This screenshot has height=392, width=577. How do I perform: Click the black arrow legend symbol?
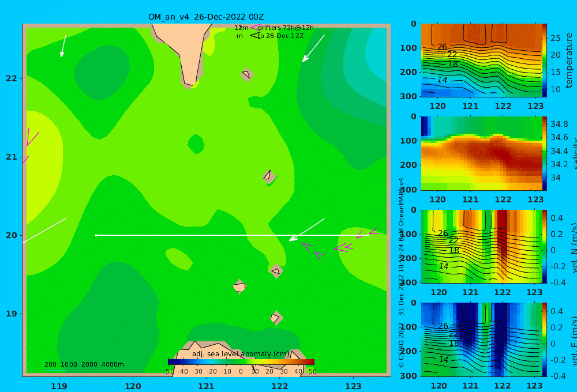(x=254, y=36)
